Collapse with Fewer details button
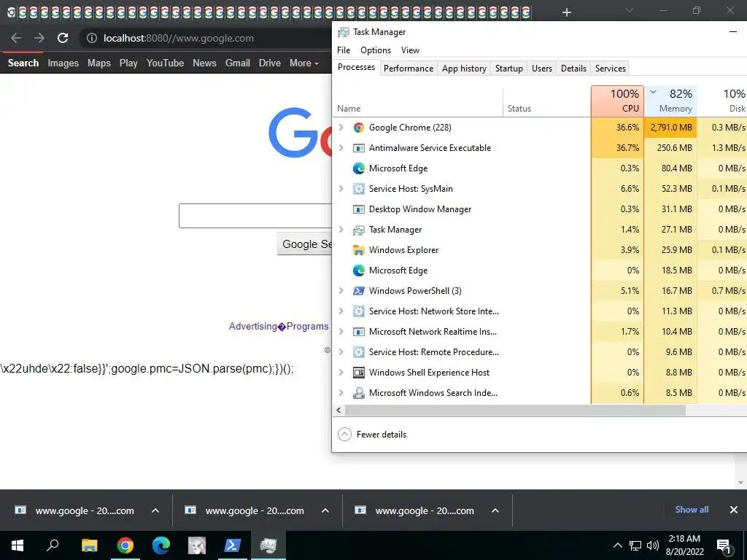This screenshot has width=747, height=560. (x=372, y=435)
